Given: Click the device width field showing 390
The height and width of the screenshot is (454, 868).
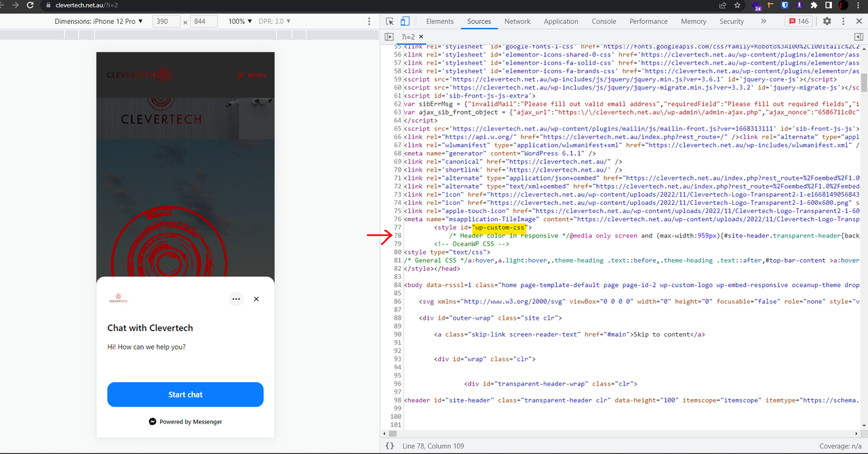Looking at the screenshot, I should pyautogui.click(x=166, y=22).
